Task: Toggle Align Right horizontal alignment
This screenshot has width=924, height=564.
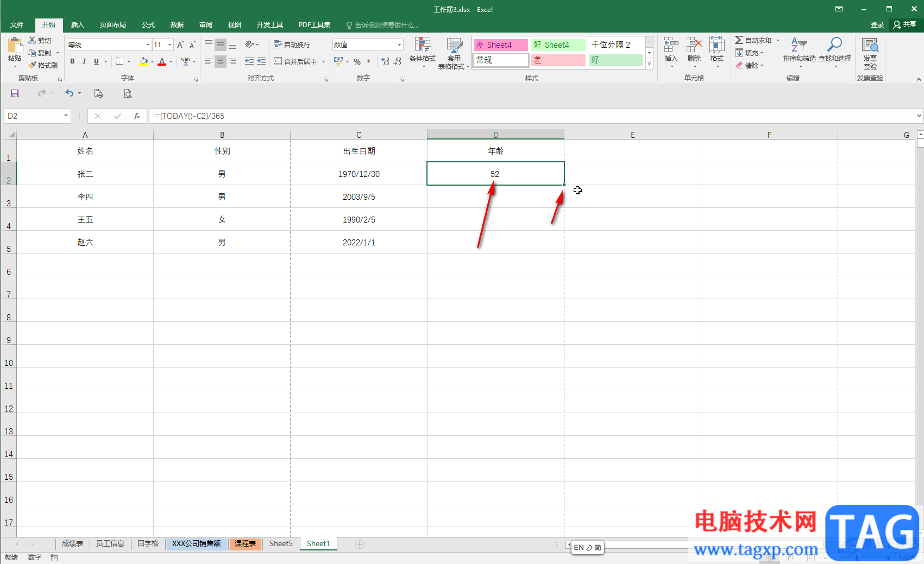Action: coord(232,61)
